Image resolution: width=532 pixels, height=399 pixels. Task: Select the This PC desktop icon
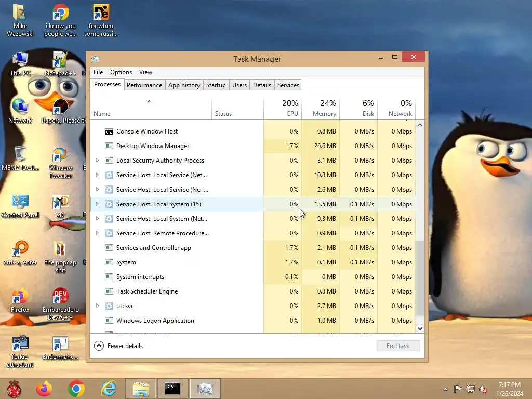pos(20,64)
